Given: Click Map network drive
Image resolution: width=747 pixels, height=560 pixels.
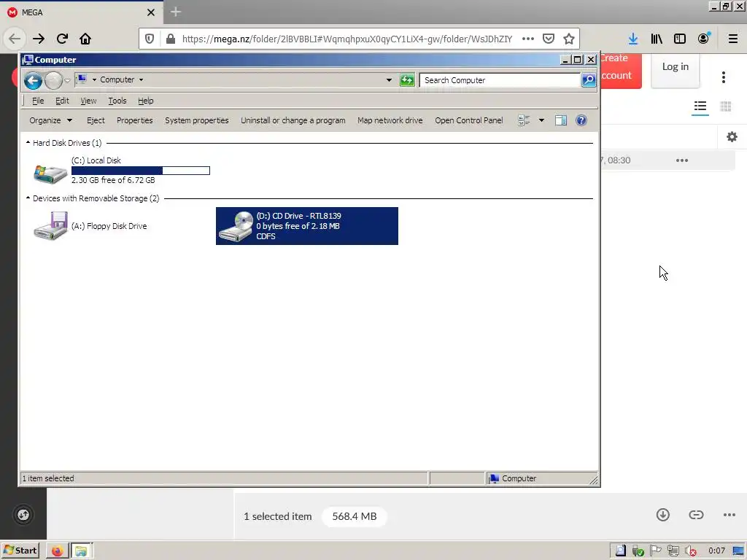Looking at the screenshot, I should click(390, 120).
